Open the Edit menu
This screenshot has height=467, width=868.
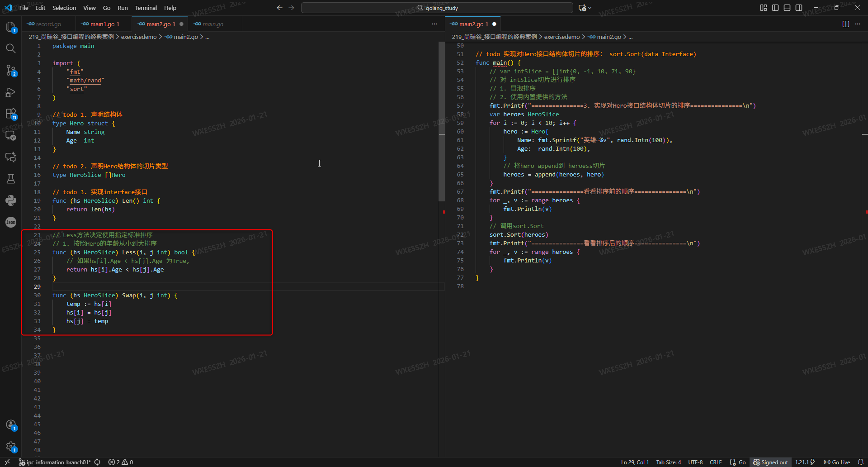coord(40,8)
